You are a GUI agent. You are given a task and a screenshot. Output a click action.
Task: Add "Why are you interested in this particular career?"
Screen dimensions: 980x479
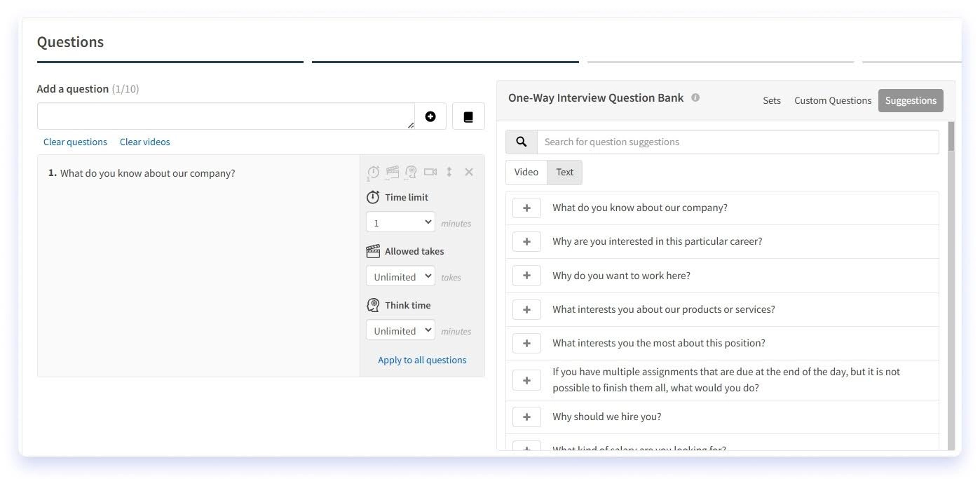click(x=526, y=242)
